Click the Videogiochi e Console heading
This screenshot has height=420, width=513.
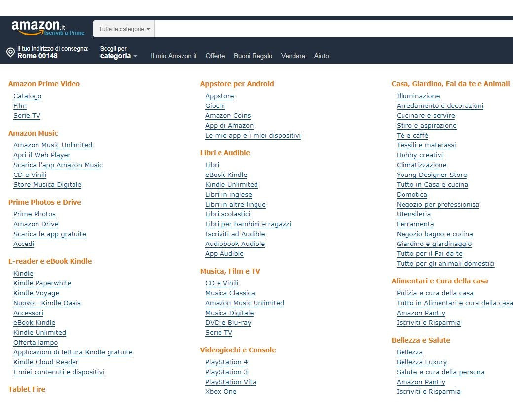tap(238, 350)
